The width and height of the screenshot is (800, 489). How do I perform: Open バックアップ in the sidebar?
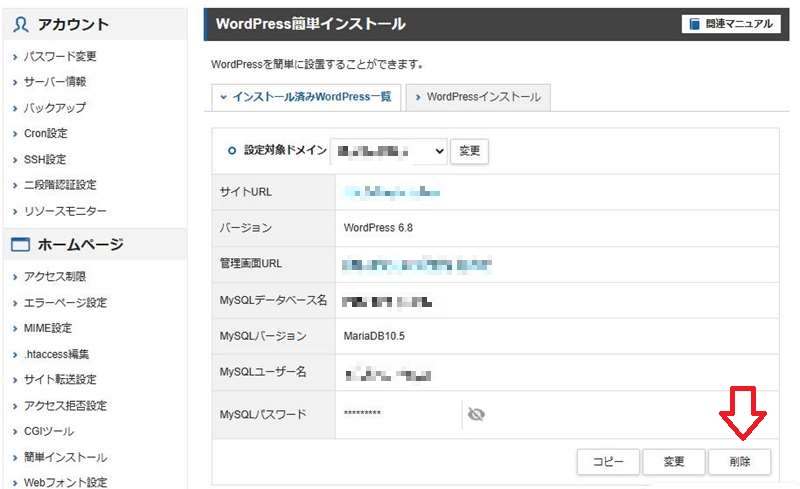55,108
